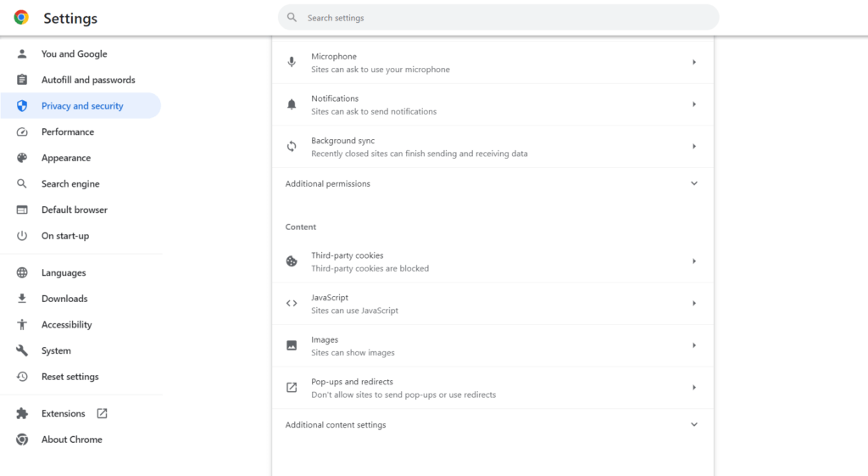This screenshot has width=868, height=476.
Task: Click the Third-party cookies cookie icon
Action: [292, 261]
